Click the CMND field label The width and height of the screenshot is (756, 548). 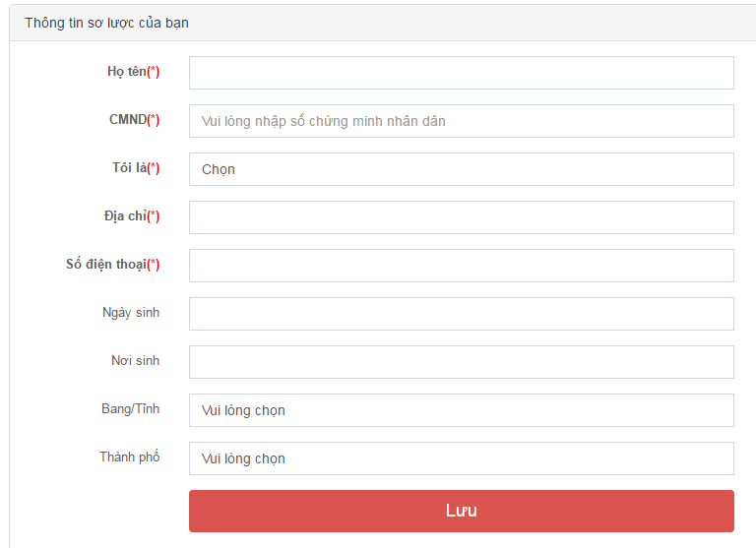tap(134, 120)
